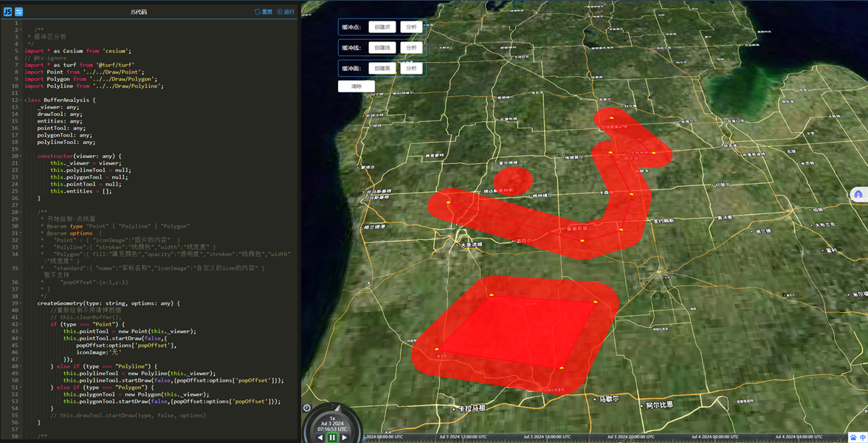Click the JS代码 panel title
This screenshot has width=868, height=443.
pos(138,12)
